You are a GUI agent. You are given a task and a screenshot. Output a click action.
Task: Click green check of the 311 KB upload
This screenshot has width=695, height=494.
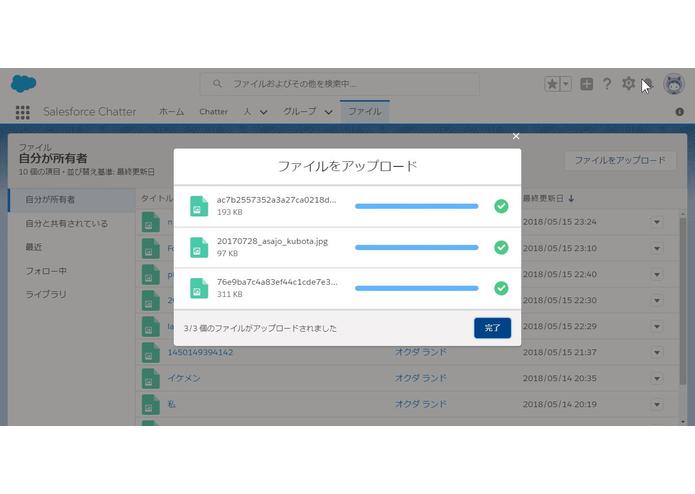click(501, 288)
